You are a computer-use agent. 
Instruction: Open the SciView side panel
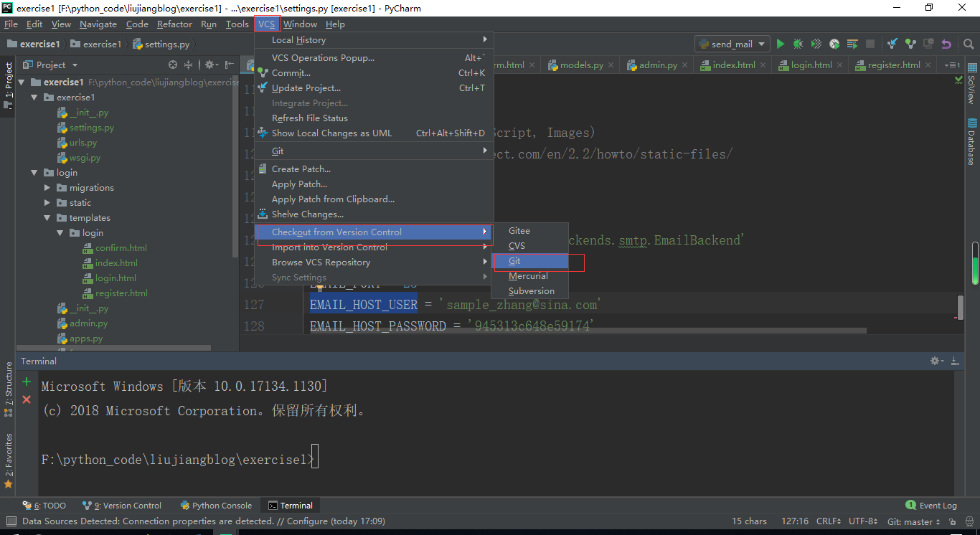[x=972, y=85]
